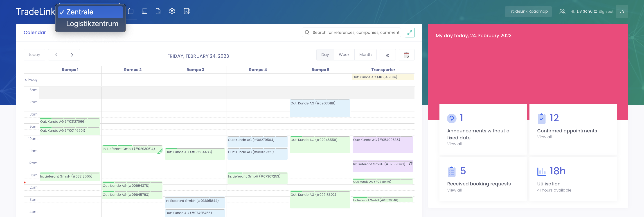Open the list view icon in top navigation
The image size is (644, 217).
tap(144, 11)
